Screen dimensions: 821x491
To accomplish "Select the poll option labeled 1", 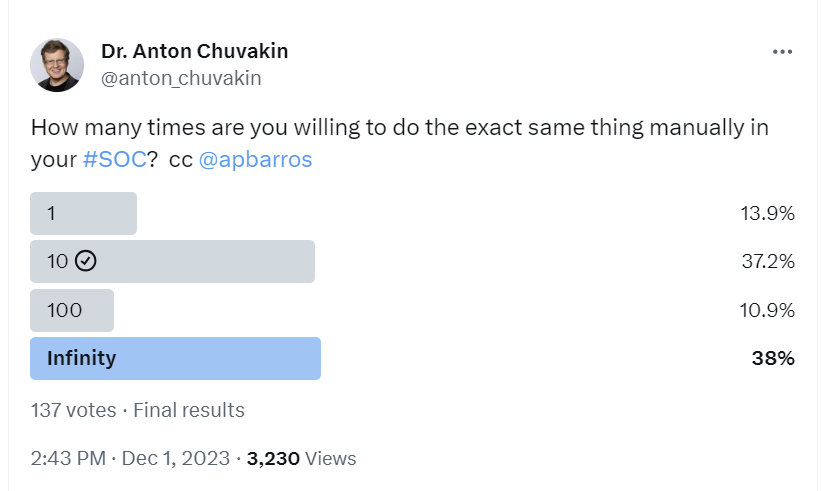I will (83, 213).
